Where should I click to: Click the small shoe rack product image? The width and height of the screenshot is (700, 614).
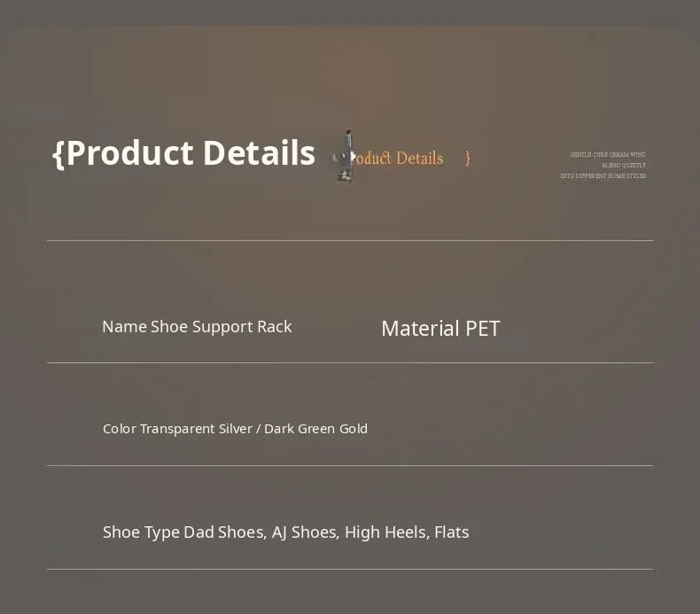coord(344,156)
